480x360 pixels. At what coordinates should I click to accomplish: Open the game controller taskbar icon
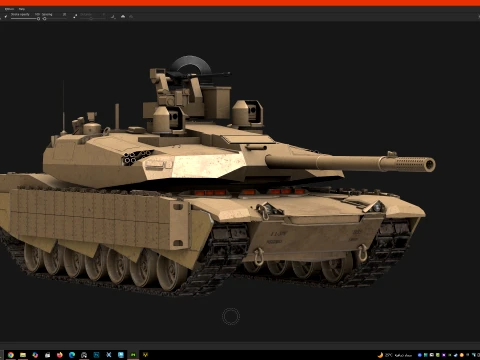84,355
